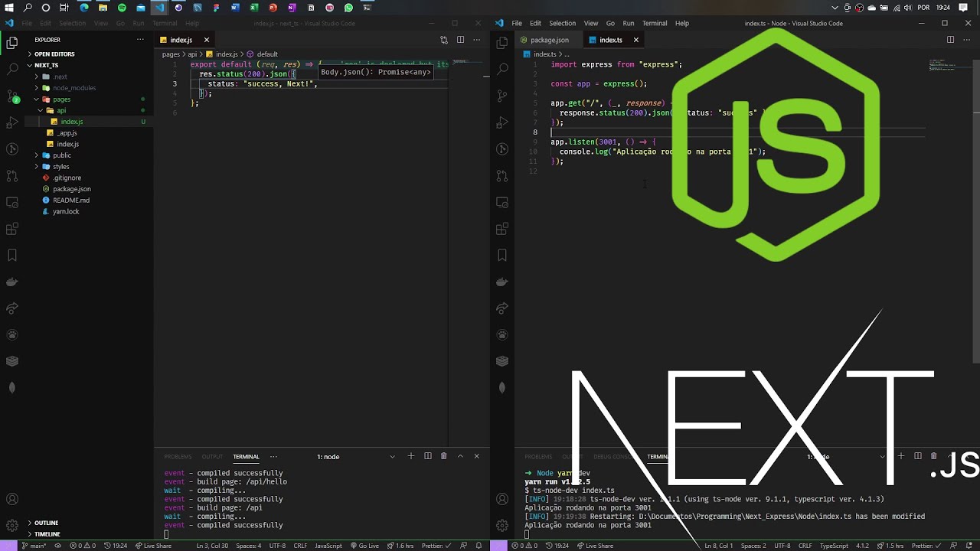The height and width of the screenshot is (551, 980).
Task: Open Extensions view in left VS Code window
Action: (11, 229)
